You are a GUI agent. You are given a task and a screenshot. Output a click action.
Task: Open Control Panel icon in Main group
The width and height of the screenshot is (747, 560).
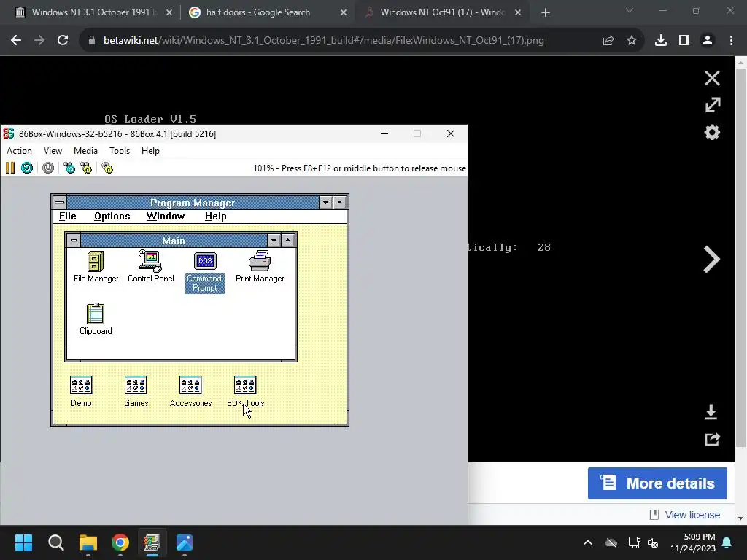(x=150, y=267)
